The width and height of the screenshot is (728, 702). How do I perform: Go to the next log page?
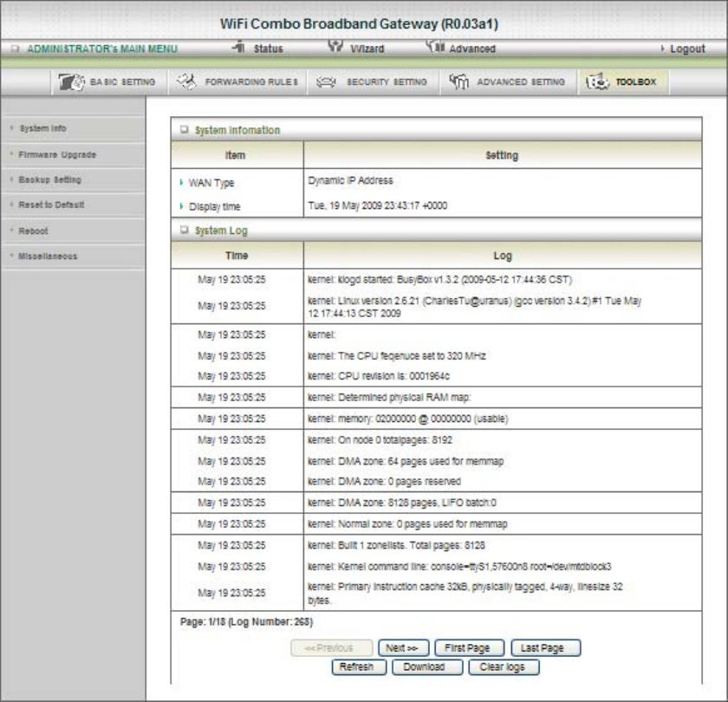(403, 647)
